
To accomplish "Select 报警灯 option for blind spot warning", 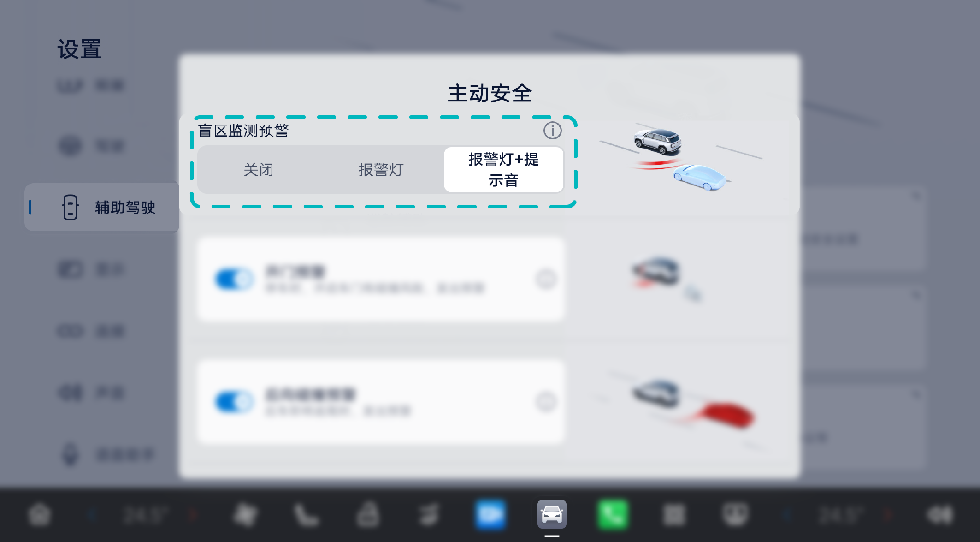I will [381, 170].
